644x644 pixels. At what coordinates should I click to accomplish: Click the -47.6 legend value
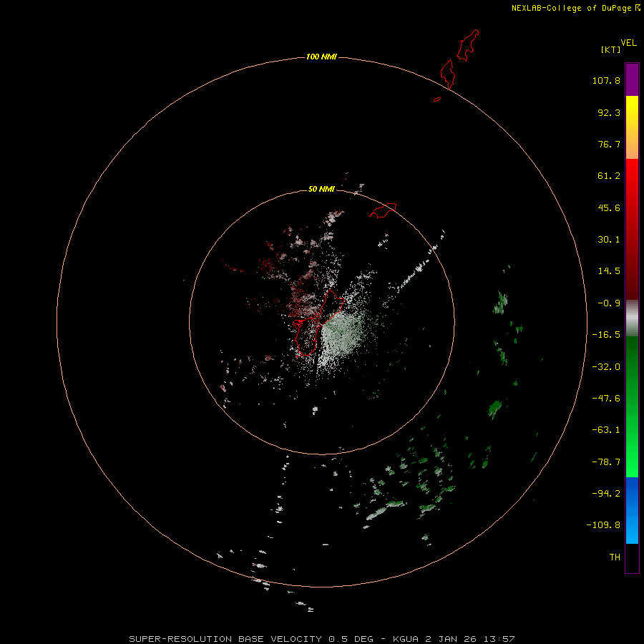(x=606, y=399)
